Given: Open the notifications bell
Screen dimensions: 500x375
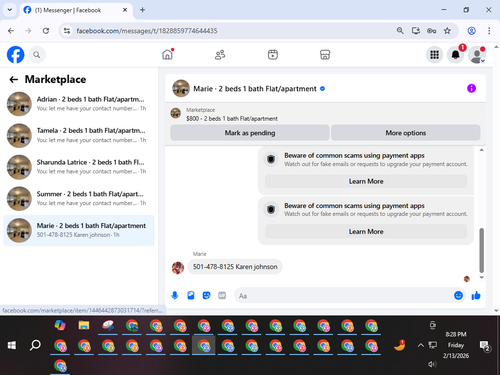Looking at the screenshot, I should tap(455, 55).
